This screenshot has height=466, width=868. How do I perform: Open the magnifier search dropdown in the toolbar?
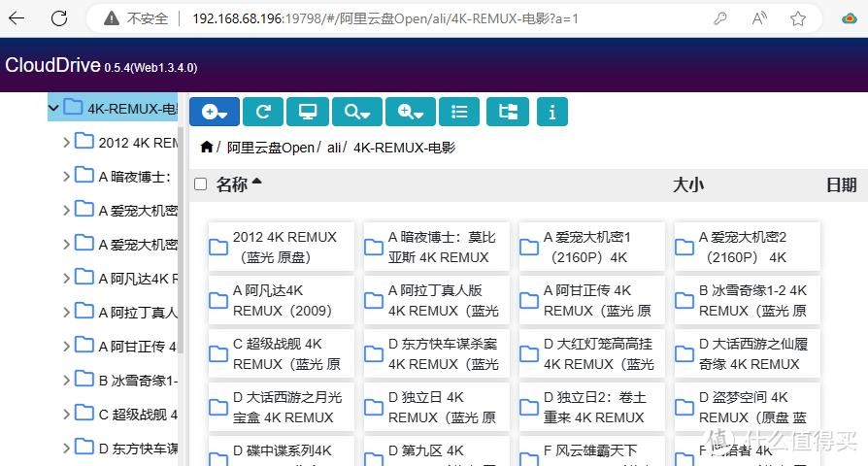pos(356,113)
